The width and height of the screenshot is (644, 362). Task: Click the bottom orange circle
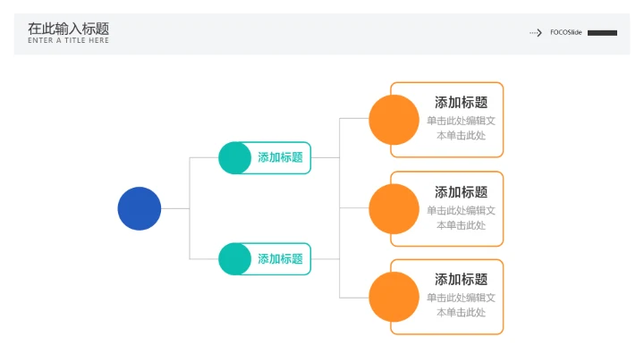(x=394, y=297)
